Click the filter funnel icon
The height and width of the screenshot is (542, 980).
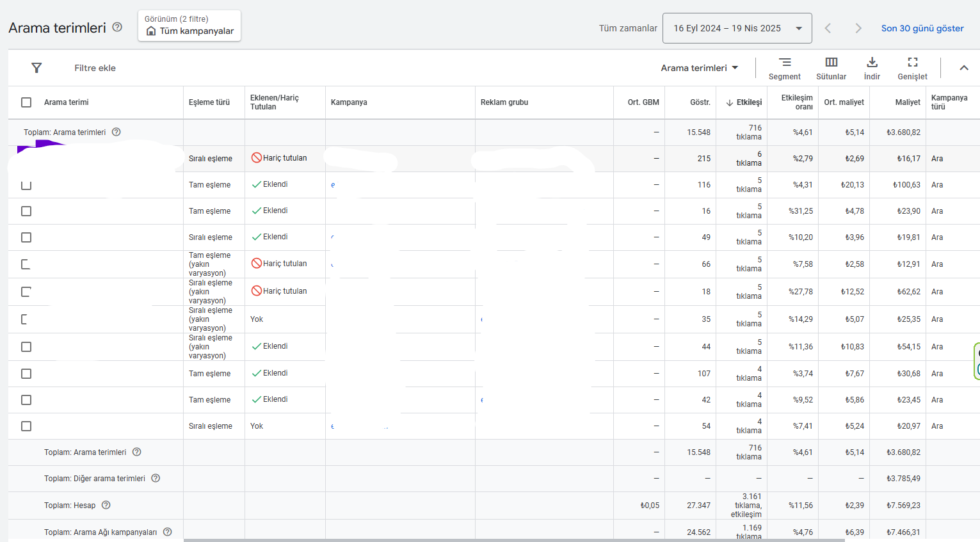(x=36, y=68)
